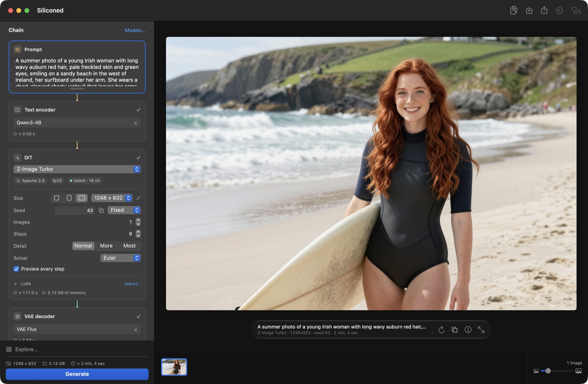
Task: Open the Z-Image Turbo model dropdown
Action: 77,169
